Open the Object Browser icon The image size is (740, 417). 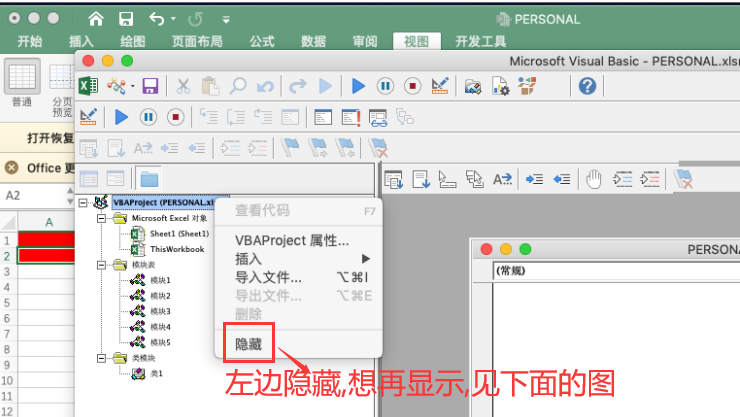click(x=528, y=86)
